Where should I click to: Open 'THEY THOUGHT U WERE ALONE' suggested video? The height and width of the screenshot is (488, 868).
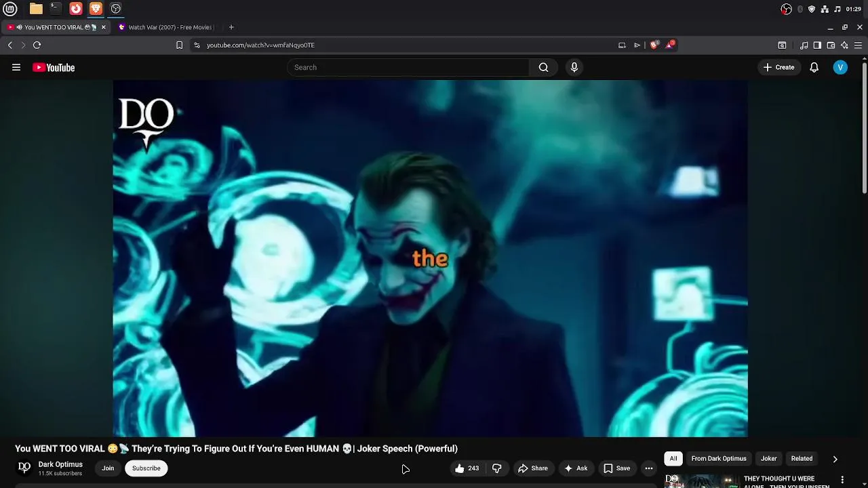[x=786, y=481]
